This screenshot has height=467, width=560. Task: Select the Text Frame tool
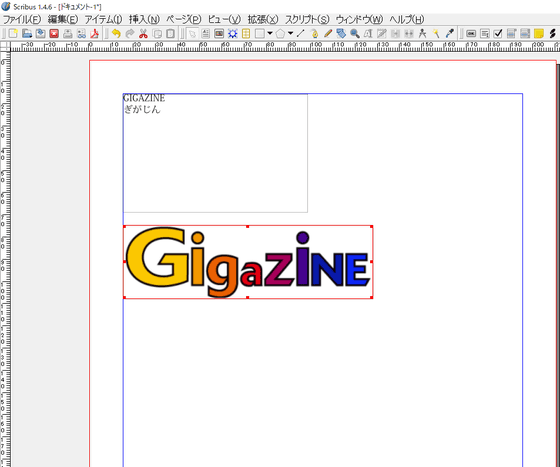point(205,34)
